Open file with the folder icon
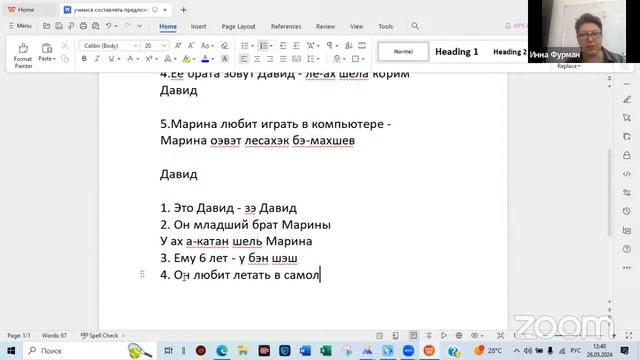Screen dimensions: 640x360 coord(47,26)
